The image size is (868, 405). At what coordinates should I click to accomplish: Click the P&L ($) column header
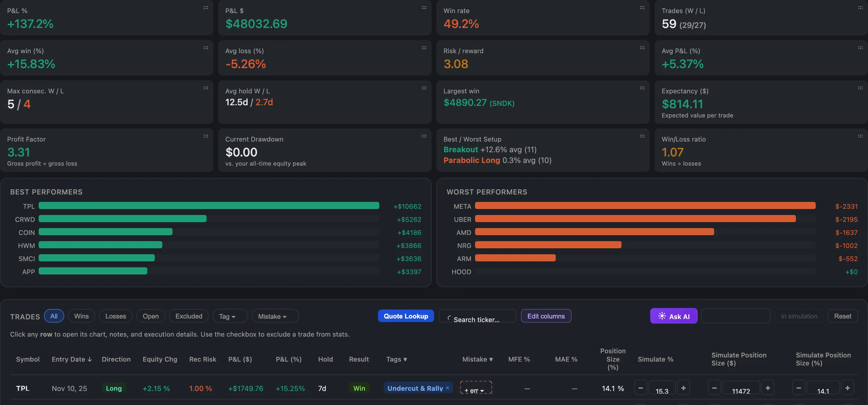click(x=240, y=359)
